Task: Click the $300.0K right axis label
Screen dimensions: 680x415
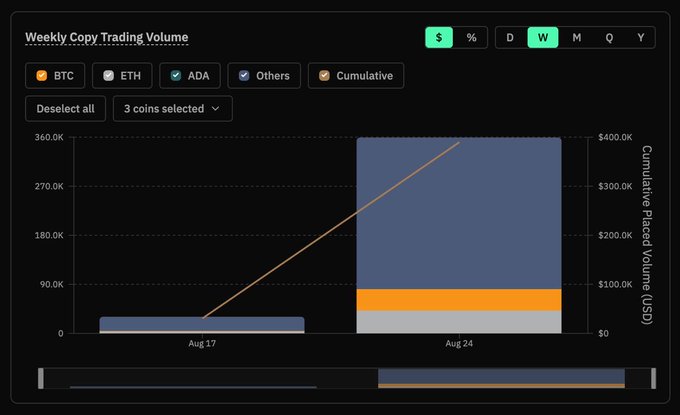Action: tap(615, 186)
